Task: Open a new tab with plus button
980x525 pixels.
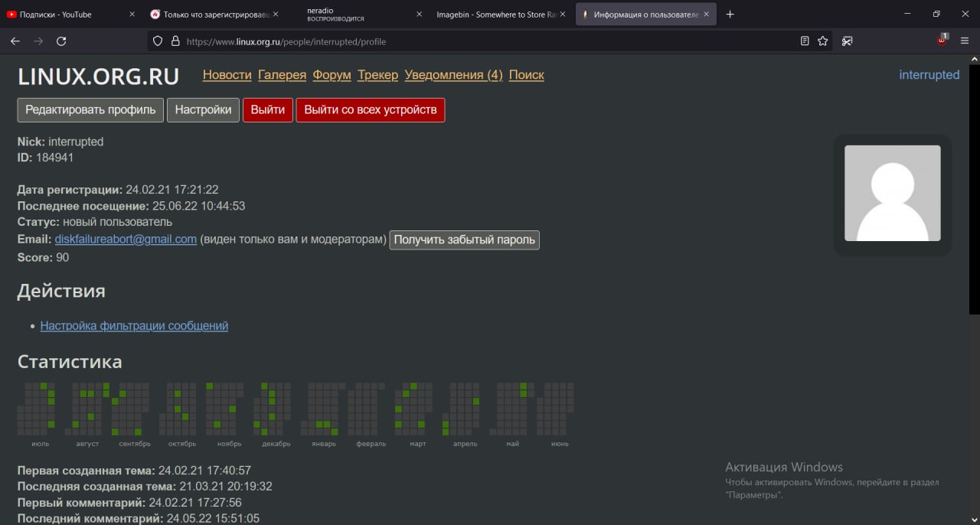Action: (730, 15)
